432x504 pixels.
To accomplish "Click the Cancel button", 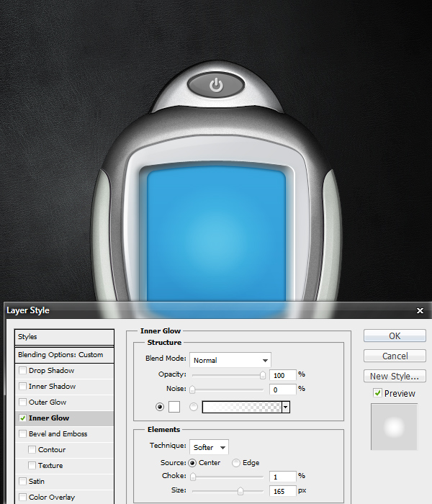I will 395,356.
